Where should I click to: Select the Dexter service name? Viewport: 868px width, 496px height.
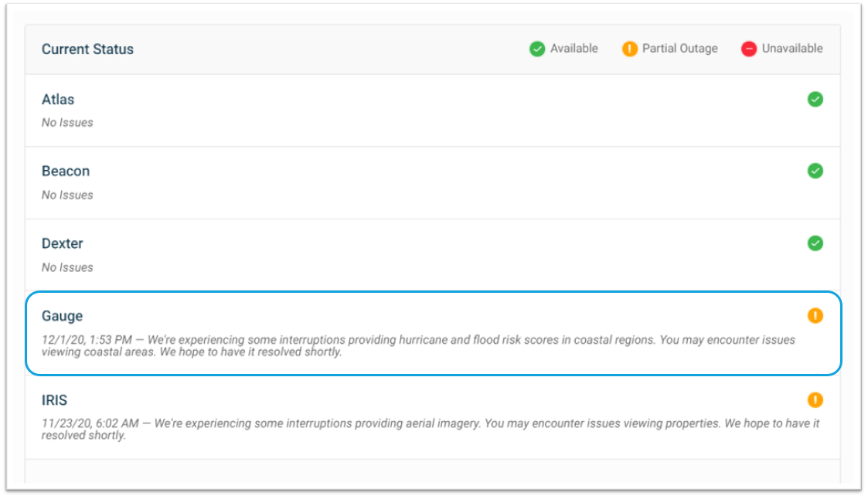(62, 243)
